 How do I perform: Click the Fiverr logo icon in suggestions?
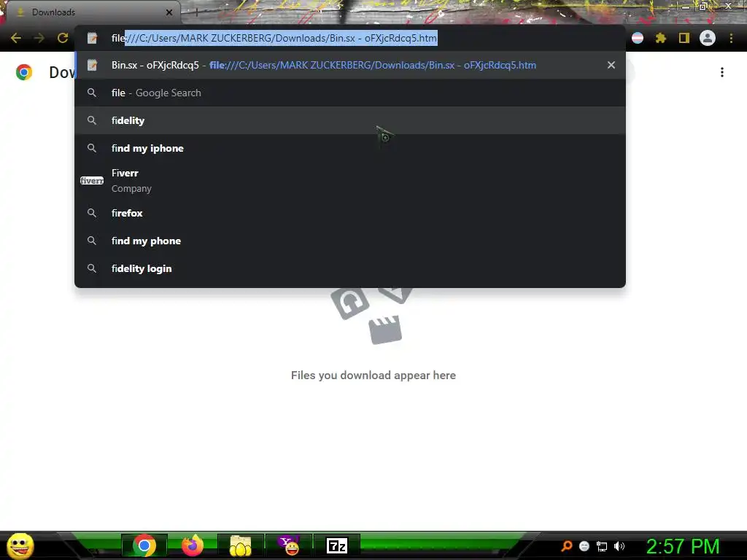(92, 181)
